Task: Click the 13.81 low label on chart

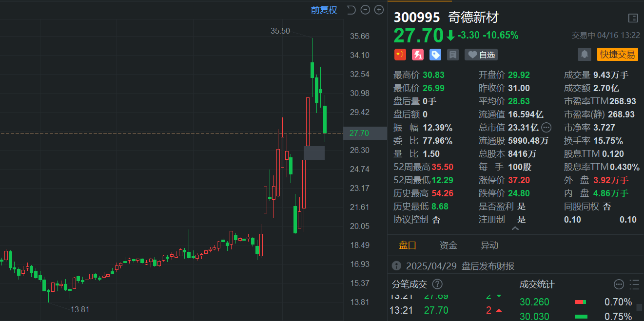Action: click(80, 309)
